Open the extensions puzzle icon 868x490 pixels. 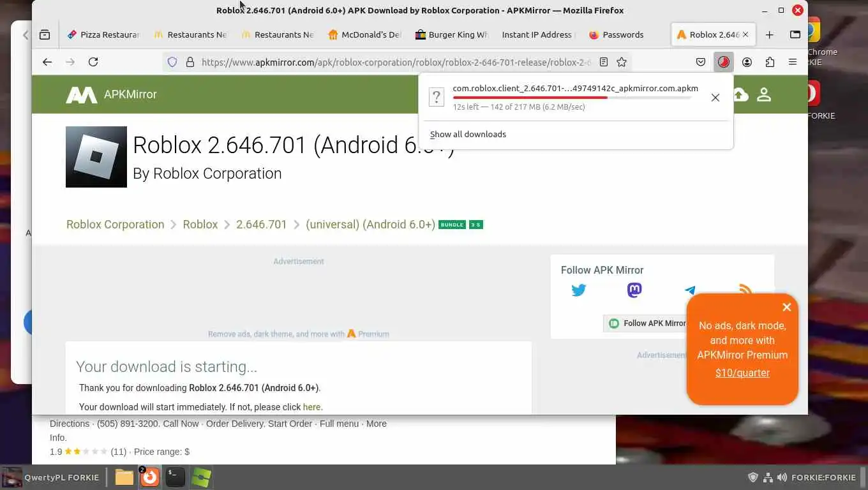pos(770,62)
